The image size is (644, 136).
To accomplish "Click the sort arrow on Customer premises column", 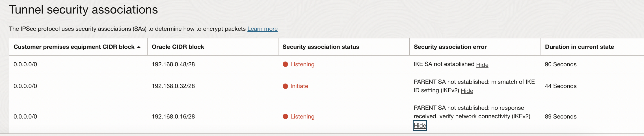I will [139, 47].
